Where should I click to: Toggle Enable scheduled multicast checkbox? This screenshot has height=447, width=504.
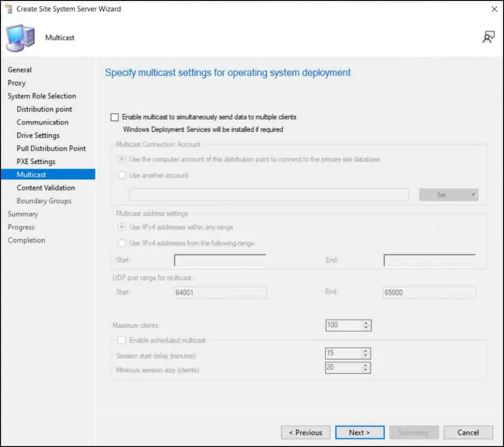(x=122, y=340)
